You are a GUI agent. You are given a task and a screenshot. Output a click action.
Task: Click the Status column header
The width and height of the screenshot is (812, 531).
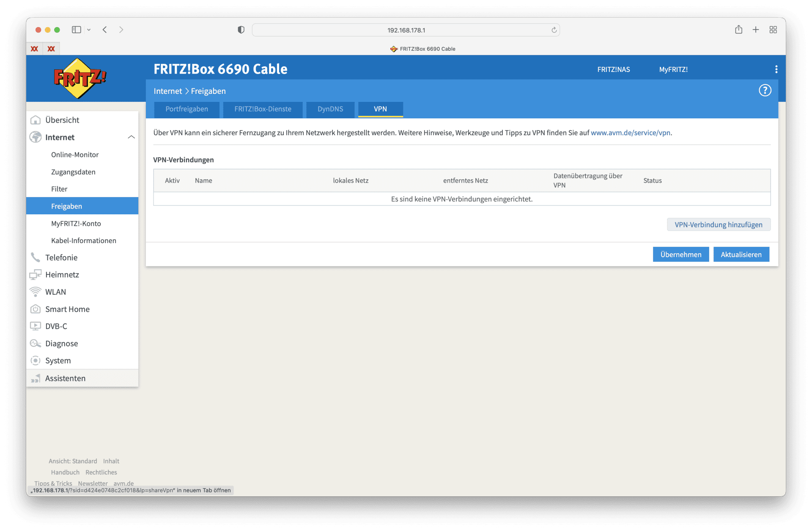coord(653,181)
